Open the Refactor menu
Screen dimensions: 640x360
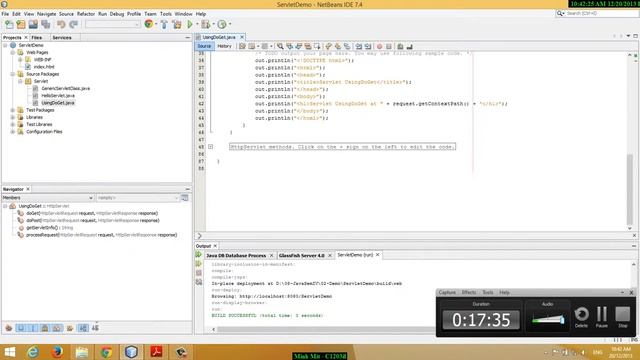86,14
